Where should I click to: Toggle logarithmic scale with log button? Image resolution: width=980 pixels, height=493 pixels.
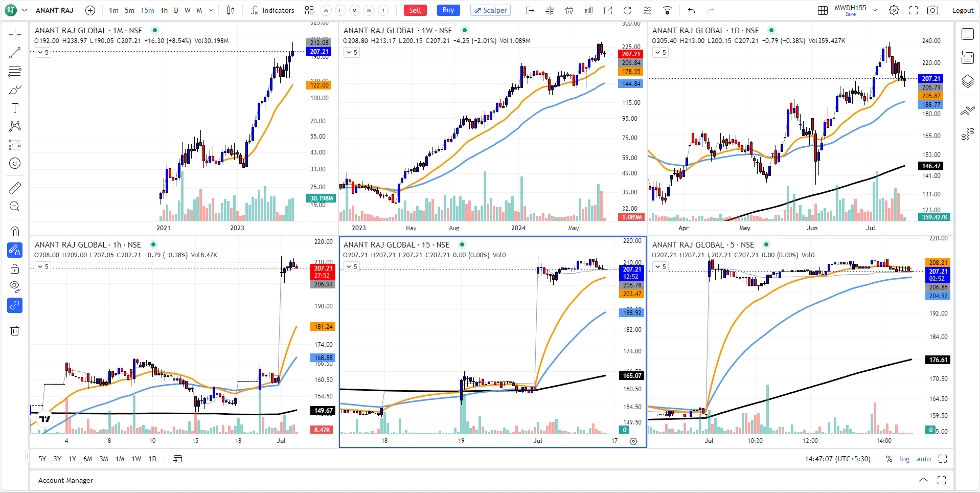[904, 459]
